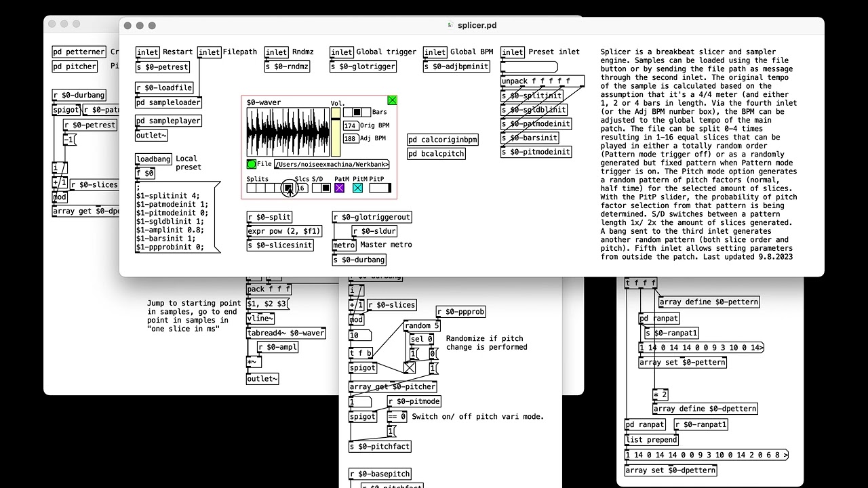Click the unpack f f f f f object
Screen dimensions: 868x488
[542, 81]
